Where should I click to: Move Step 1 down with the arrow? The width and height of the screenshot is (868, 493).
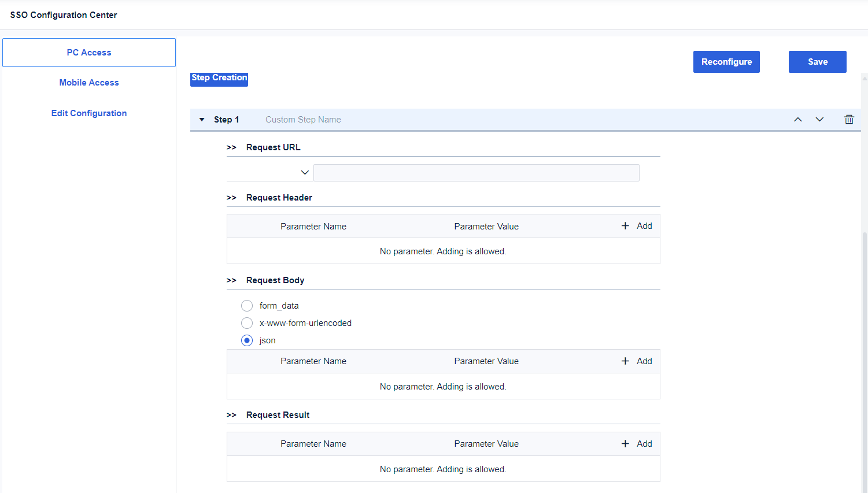819,120
